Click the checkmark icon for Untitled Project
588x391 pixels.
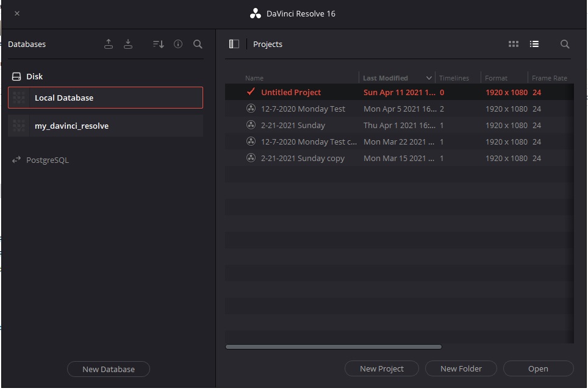[251, 91]
